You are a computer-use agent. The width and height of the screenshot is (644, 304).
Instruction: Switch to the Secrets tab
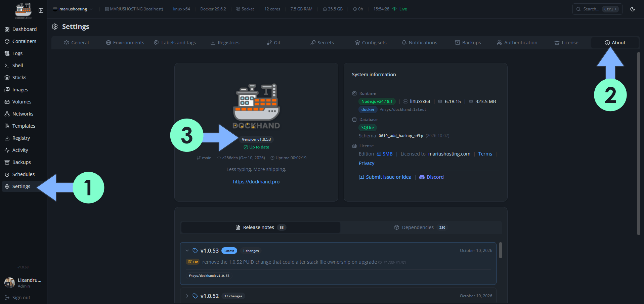point(322,43)
